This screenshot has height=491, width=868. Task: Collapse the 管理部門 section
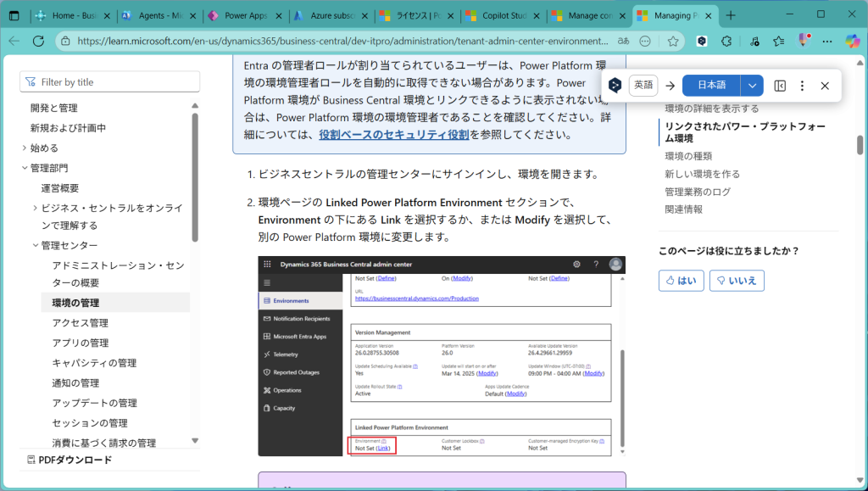click(25, 168)
